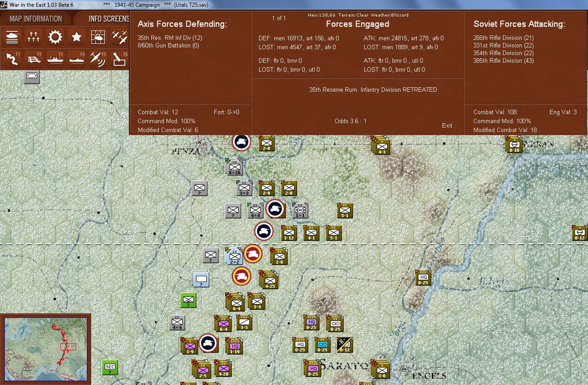The width and height of the screenshot is (588, 385).
Task: Select the green unknown infantry counter
Action: [x=188, y=300]
